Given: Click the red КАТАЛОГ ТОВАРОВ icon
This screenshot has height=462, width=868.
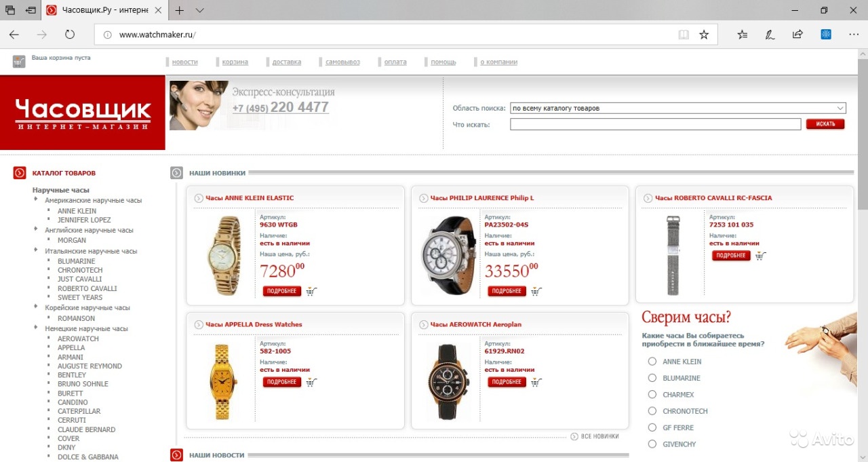Looking at the screenshot, I should [x=20, y=173].
